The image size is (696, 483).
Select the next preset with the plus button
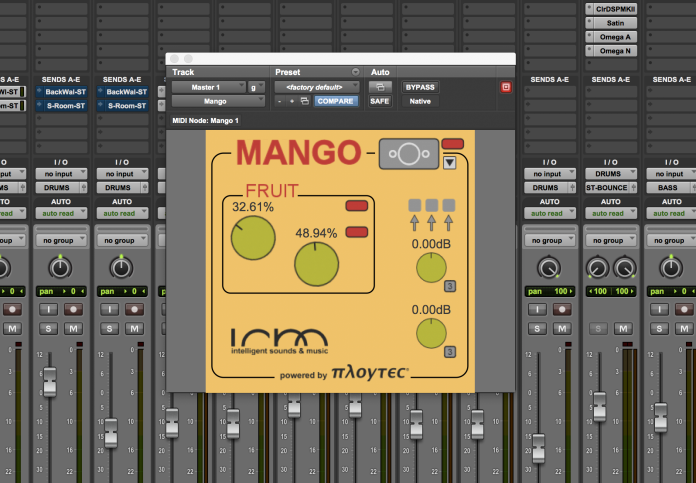click(292, 101)
